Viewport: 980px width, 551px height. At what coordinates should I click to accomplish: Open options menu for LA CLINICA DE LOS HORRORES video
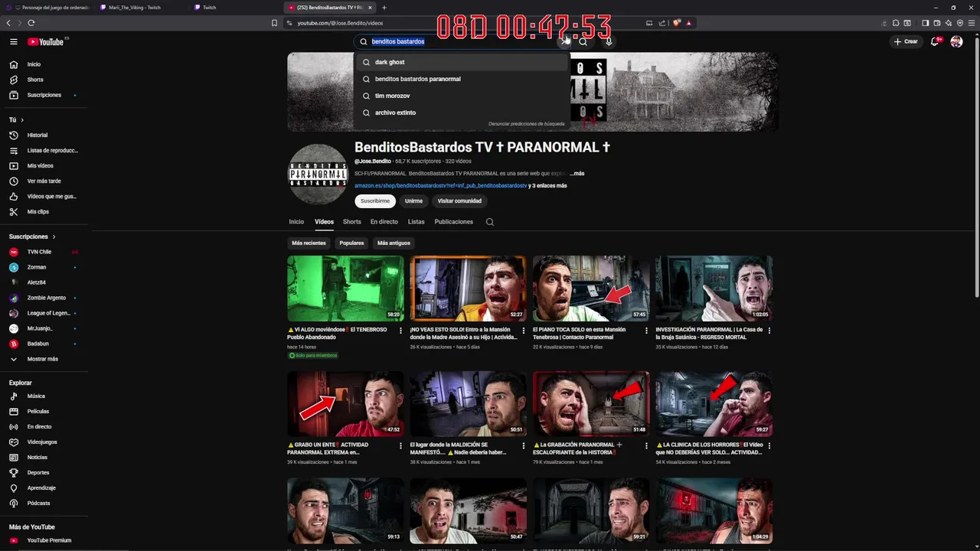click(x=769, y=445)
